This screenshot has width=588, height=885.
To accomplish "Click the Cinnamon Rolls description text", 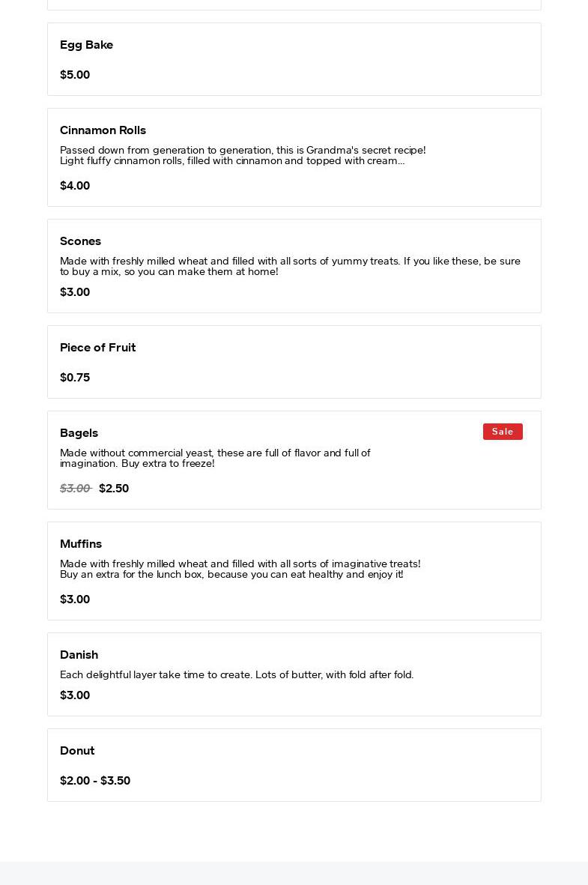I will [x=243, y=155].
